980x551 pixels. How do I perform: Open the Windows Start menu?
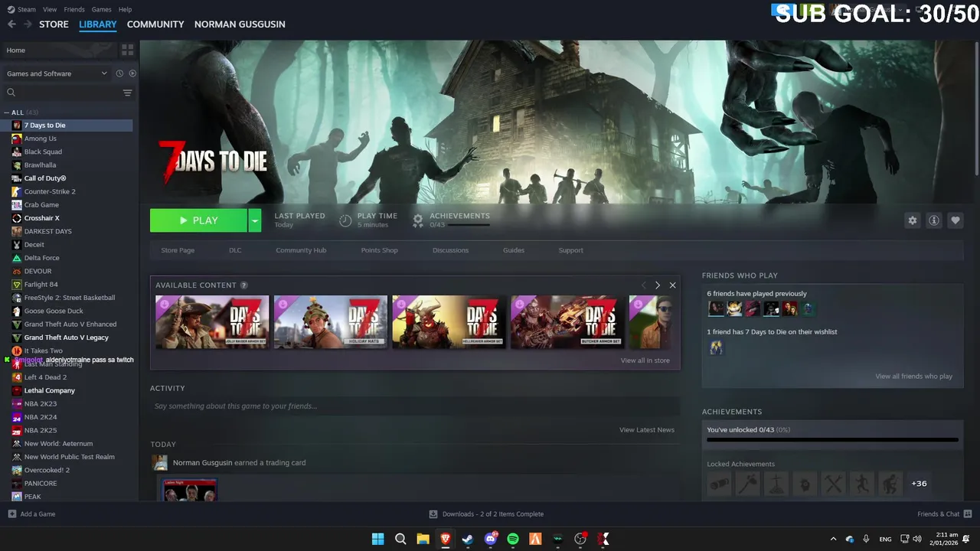pyautogui.click(x=377, y=539)
